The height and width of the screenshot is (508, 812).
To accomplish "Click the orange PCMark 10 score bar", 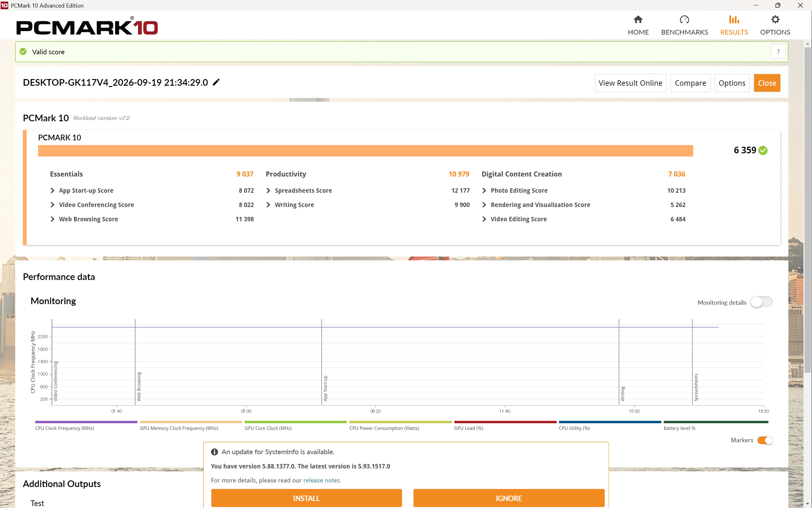I will pyautogui.click(x=365, y=151).
